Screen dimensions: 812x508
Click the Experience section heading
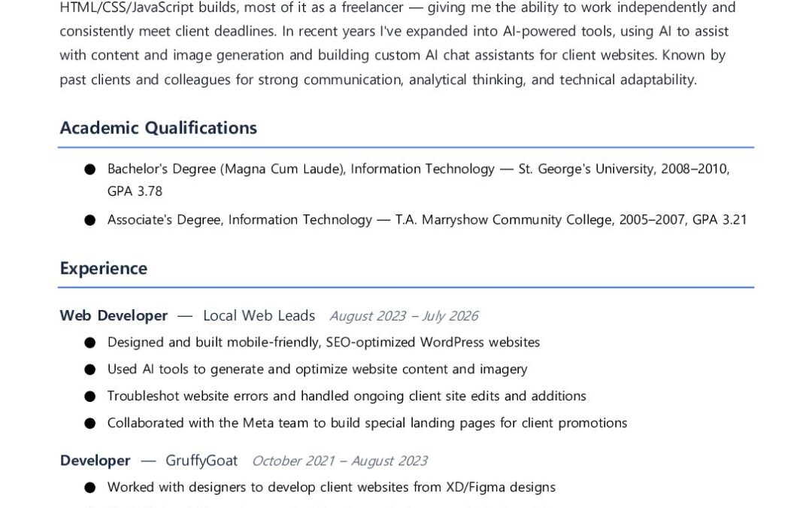tap(104, 269)
